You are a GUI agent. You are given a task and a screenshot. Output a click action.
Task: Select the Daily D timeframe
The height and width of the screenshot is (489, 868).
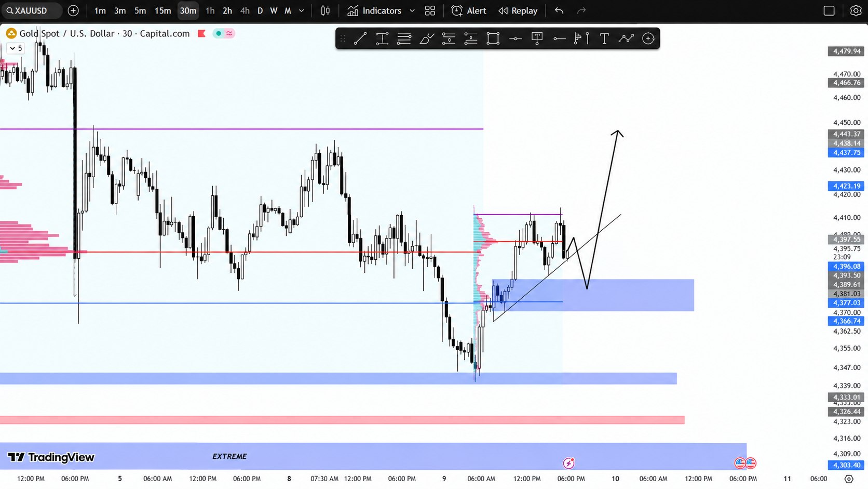(x=260, y=10)
